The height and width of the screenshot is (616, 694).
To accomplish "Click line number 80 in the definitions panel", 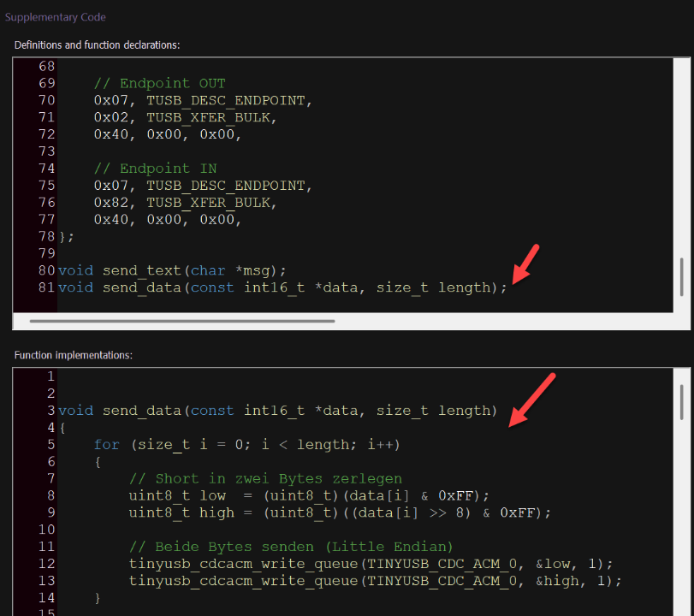I will click(46, 270).
